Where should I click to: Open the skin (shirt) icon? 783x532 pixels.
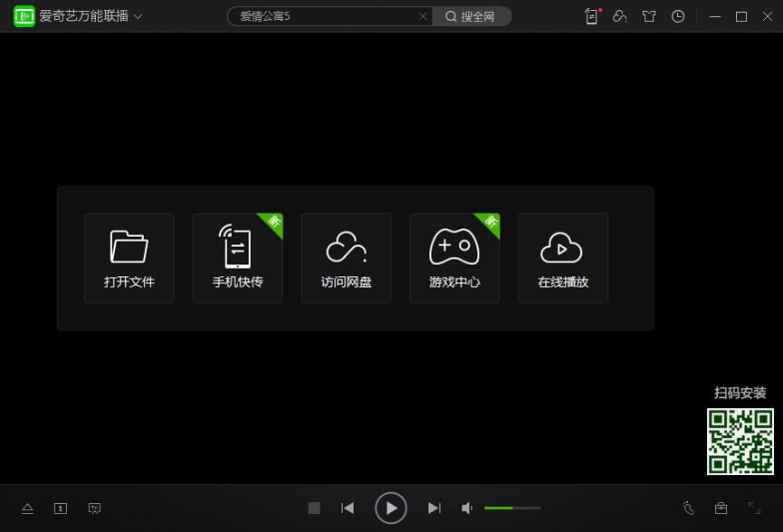coord(649,16)
